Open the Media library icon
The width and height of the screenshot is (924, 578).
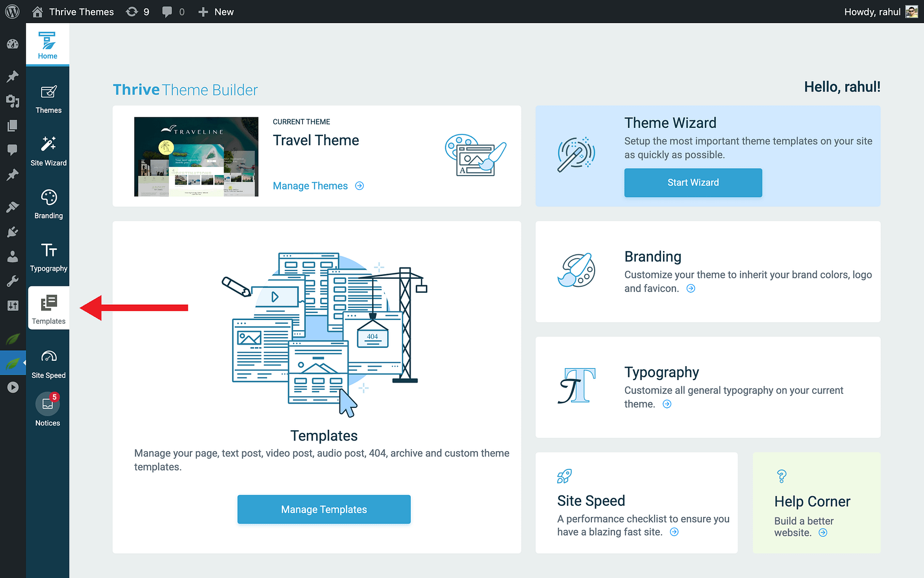(12, 101)
